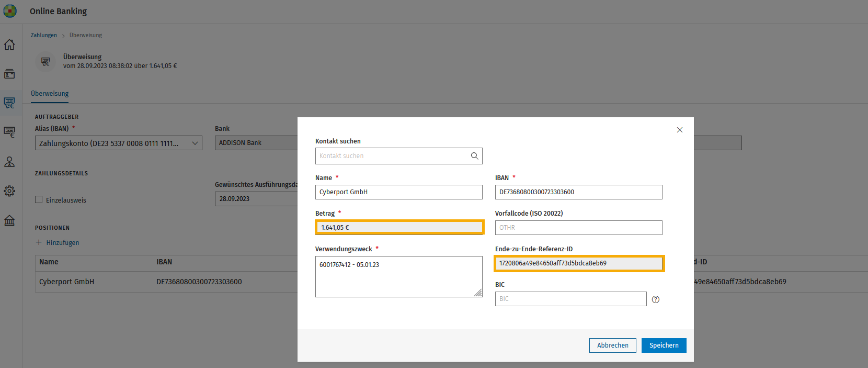Click the Vorfallcode (ISO 20022) field
868x368 pixels.
579,228
